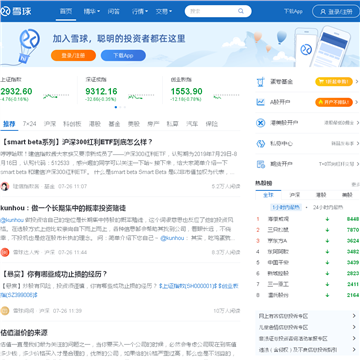The width and height of the screenshot is (360, 360).
Task: Click the 上证指数 value 2932.60
Action: [x=16, y=91]
